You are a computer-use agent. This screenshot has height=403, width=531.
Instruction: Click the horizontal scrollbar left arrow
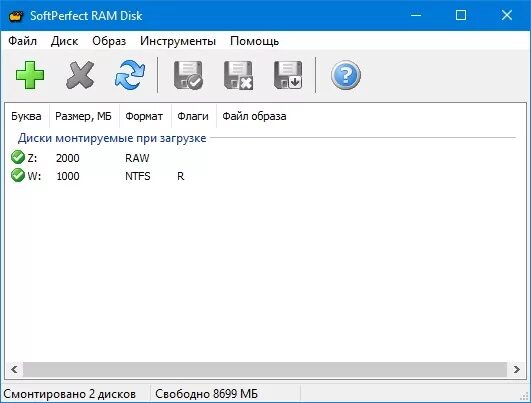pos(14,369)
